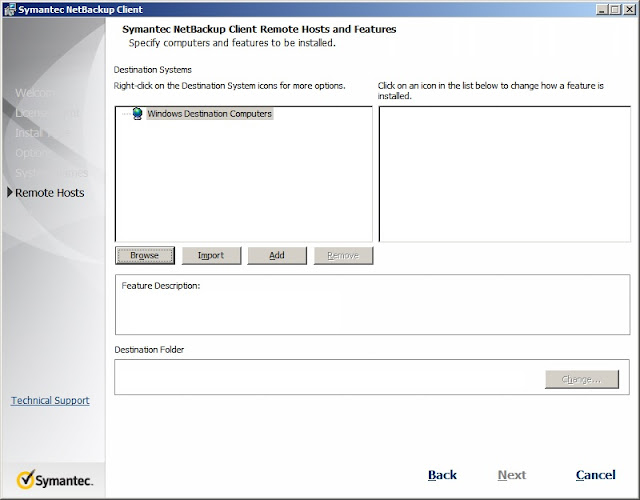Maximize the Symantec NetBackup Client window
The height and width of the screenshot is (500, 640).
click(x=615, y=9)
